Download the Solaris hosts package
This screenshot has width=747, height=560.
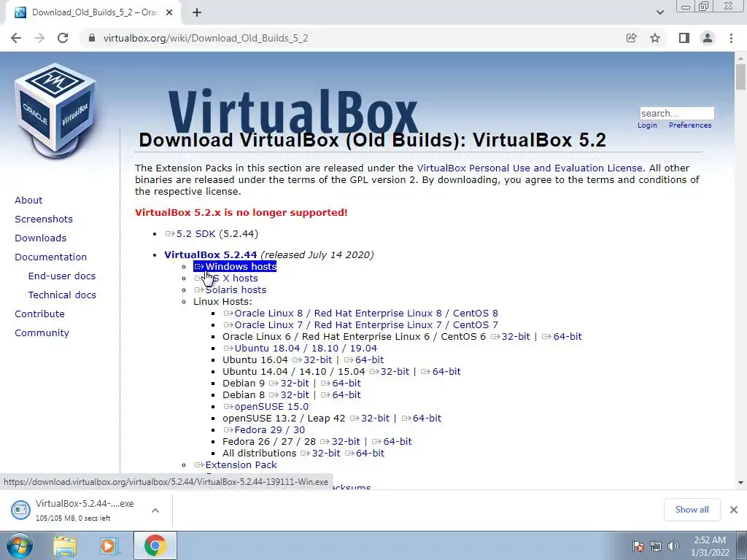click(231, 289)
